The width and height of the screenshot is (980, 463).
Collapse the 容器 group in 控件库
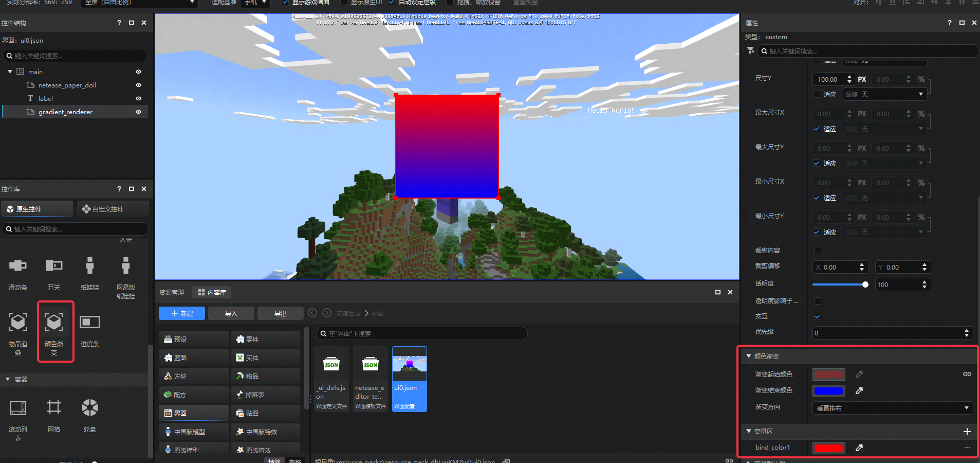(8, 379)
